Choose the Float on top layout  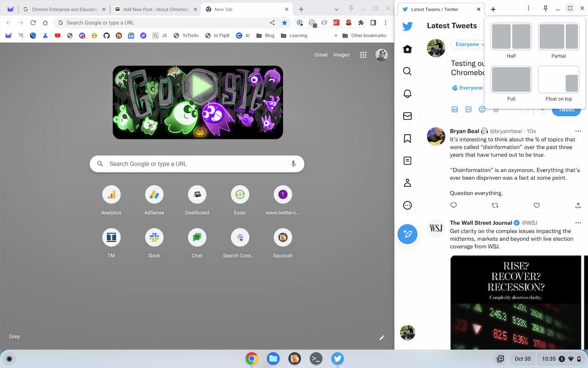(x=559, y=80)
